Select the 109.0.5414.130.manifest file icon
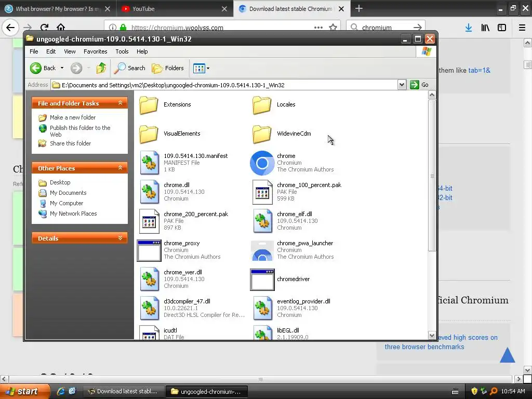This screenshot has width=532, height=399. (x=149, y=163)
